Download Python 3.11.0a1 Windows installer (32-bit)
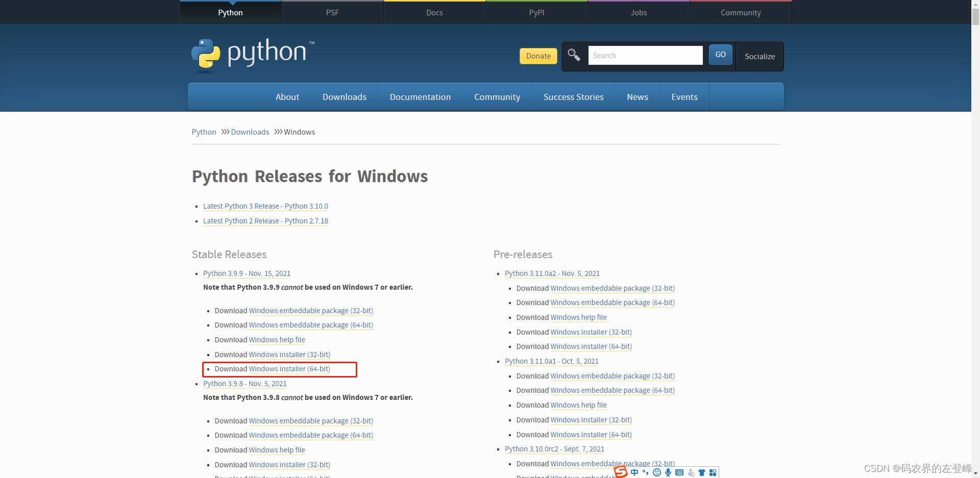 pos(591,420)
